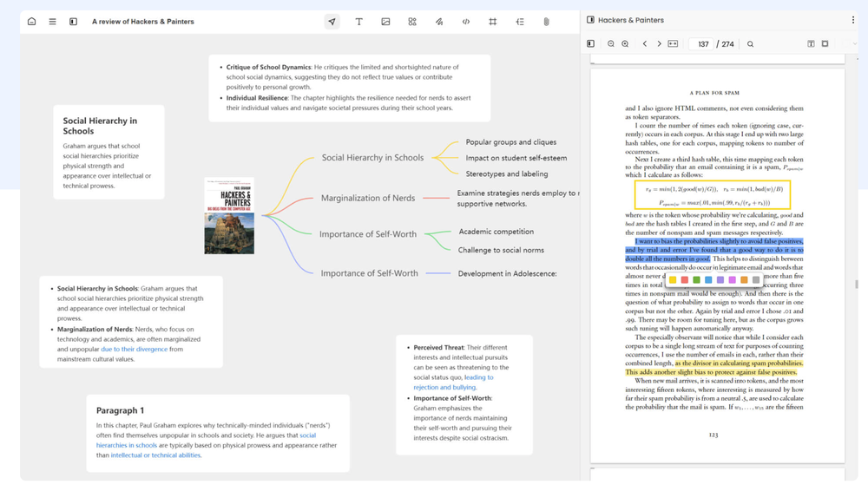
Task: Select 'Impact on student self-esteem' leaf
Action: (516, 158)
